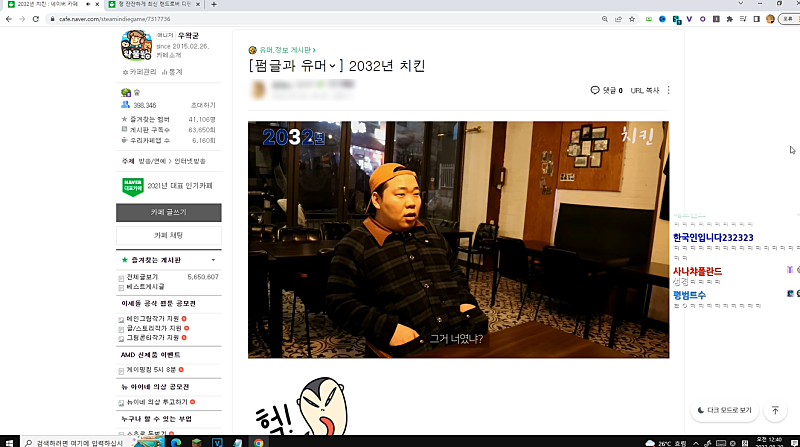Click the purple V extension icon
Image resolution: width=800 pixels, height=447 pixels.
coord(689,19)
